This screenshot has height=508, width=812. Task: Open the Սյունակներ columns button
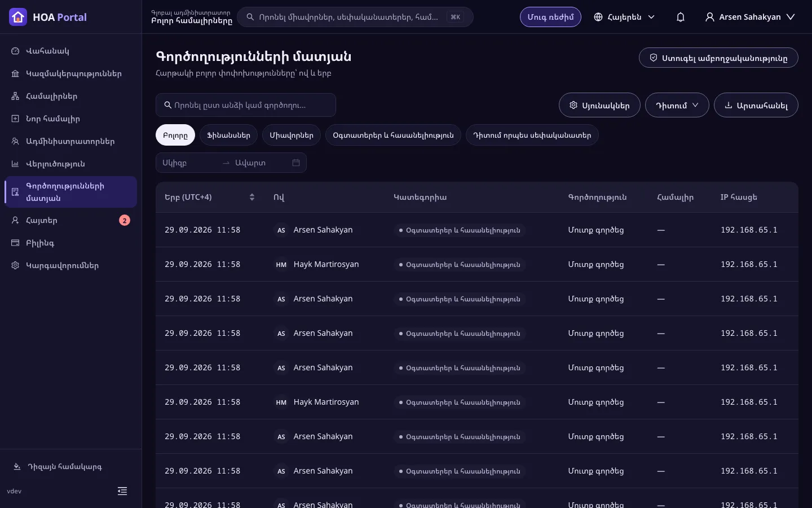(599, 105)
